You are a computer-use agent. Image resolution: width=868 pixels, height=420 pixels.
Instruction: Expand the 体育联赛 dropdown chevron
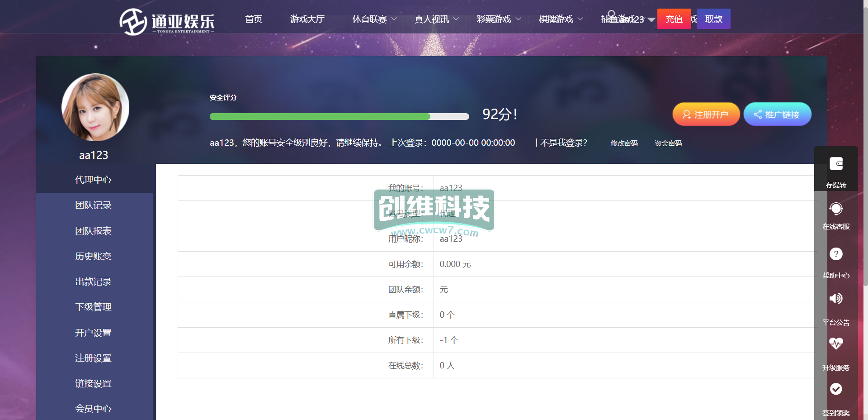394,19
